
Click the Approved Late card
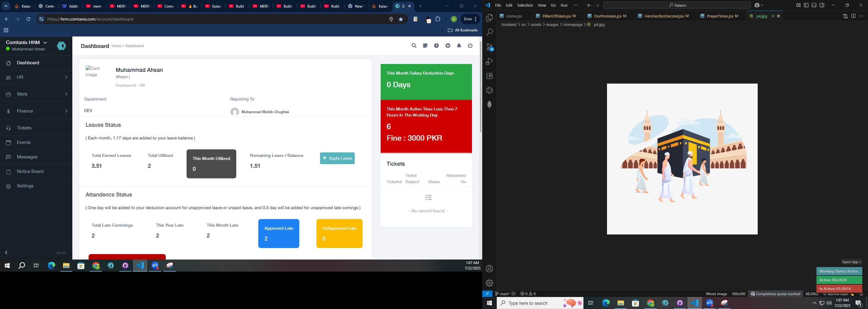[279, 234]
